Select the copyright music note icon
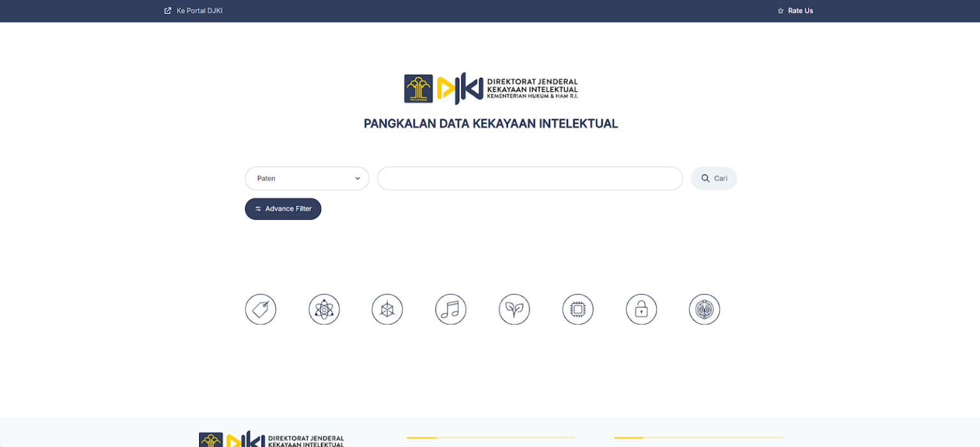The height and width of the screenshot is (447, 980). (450, 309)
